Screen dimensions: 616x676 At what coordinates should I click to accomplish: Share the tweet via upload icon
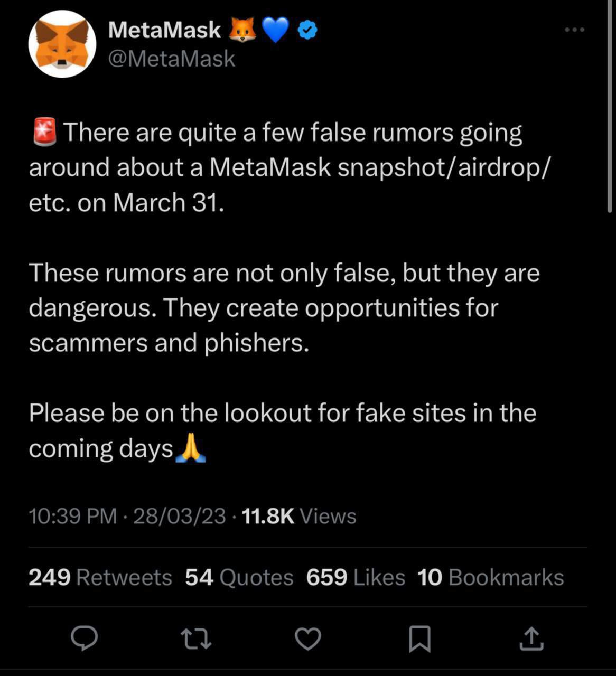pyautogui.click(x=531, y=638)
